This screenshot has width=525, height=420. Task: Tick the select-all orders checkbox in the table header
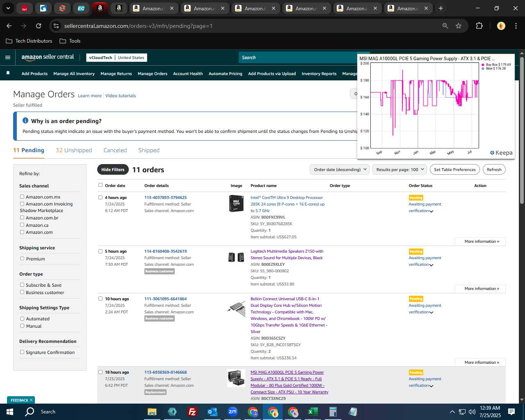coord(100,185)
